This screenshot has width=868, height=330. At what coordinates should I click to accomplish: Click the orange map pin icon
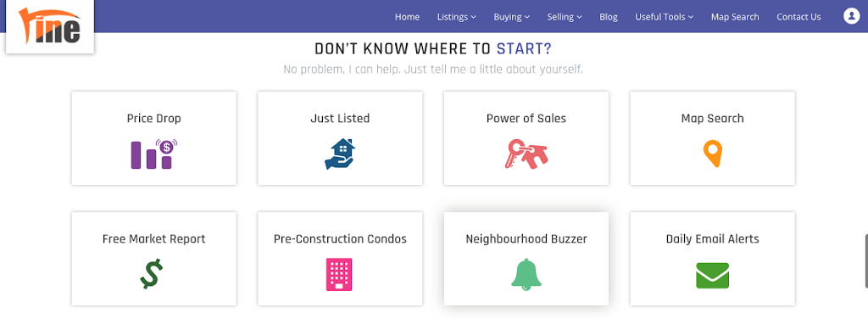[712, 154]
